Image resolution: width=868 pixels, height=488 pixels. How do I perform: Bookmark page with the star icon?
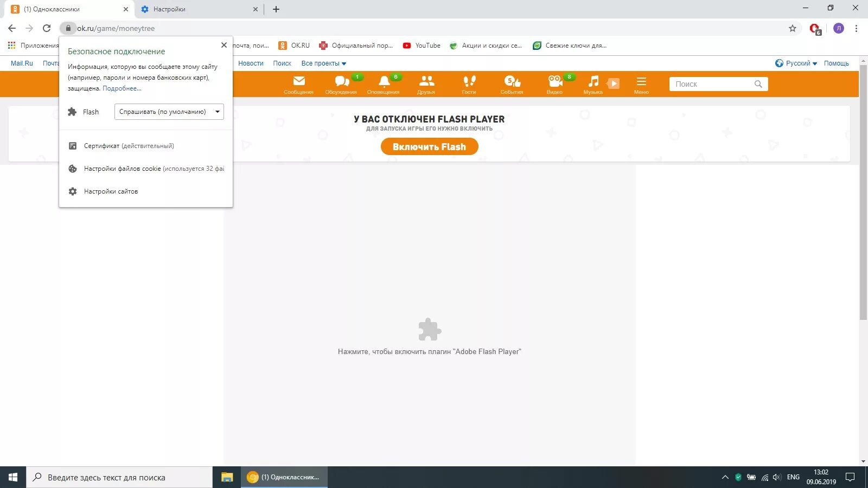793,28
